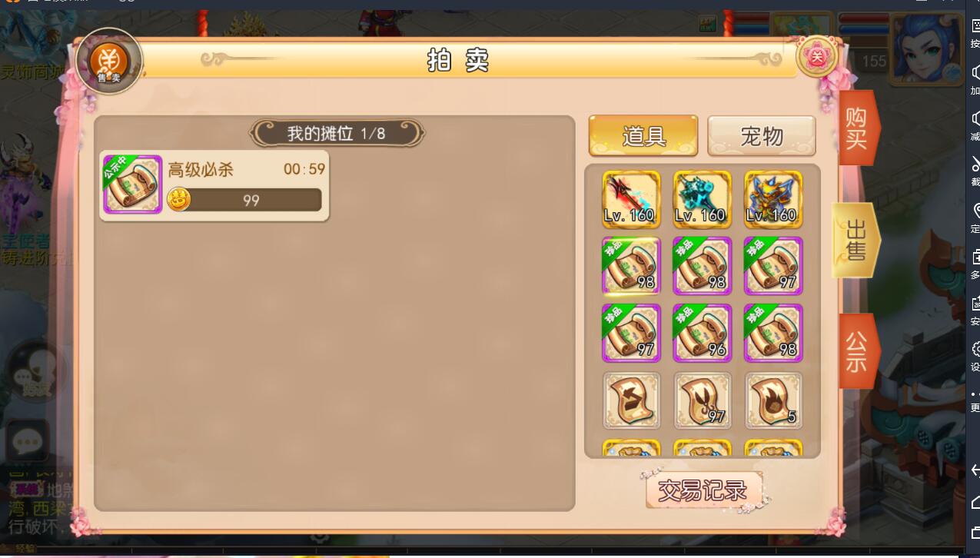Click the 99 gold price bar
This screenshot has width=980, height=558.
coord(244,200)
